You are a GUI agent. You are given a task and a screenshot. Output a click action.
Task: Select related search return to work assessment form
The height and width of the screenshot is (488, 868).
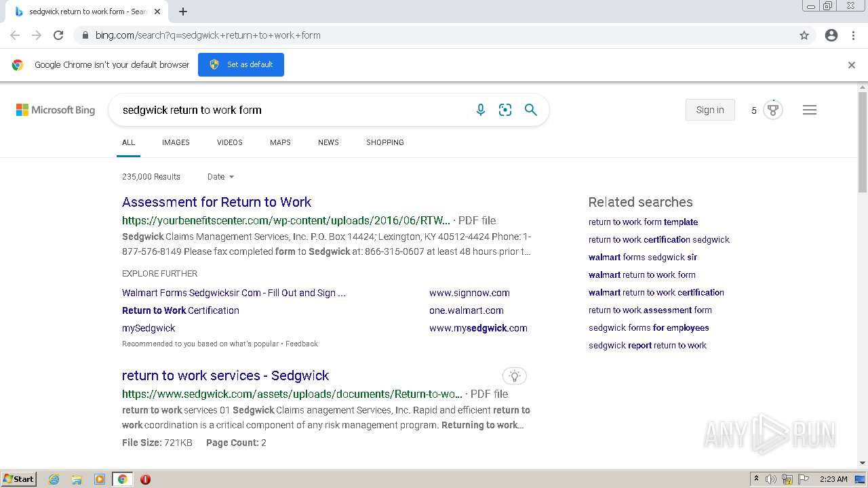tap(650, 310)
